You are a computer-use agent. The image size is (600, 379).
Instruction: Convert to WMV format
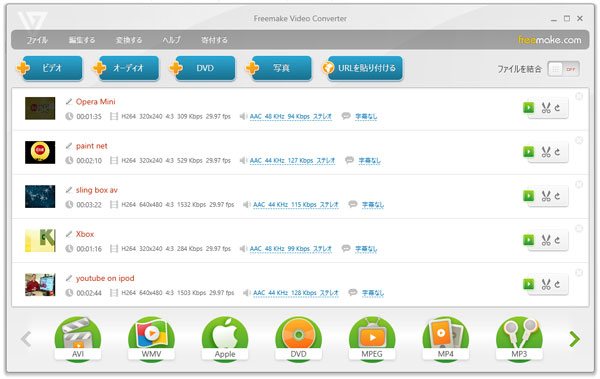click(x=151, y=339)
